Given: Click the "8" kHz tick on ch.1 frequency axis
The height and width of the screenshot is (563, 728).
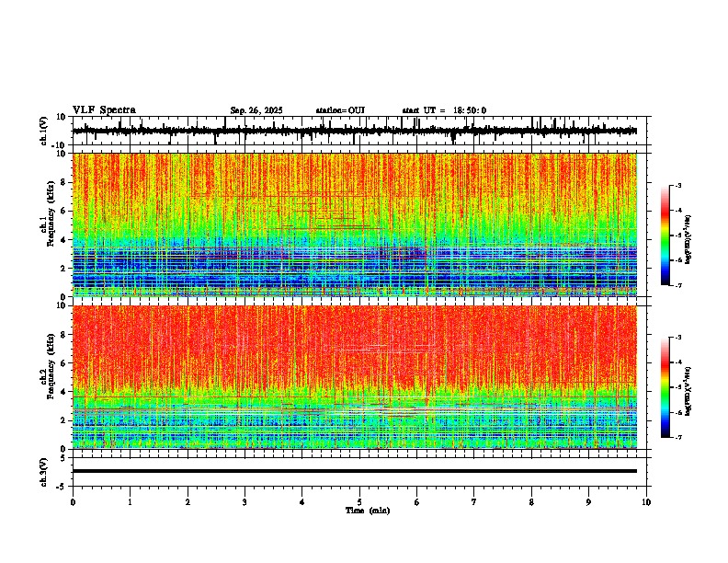Looking at the screenshot, I should pyautogui.click(x=63, y=182).
